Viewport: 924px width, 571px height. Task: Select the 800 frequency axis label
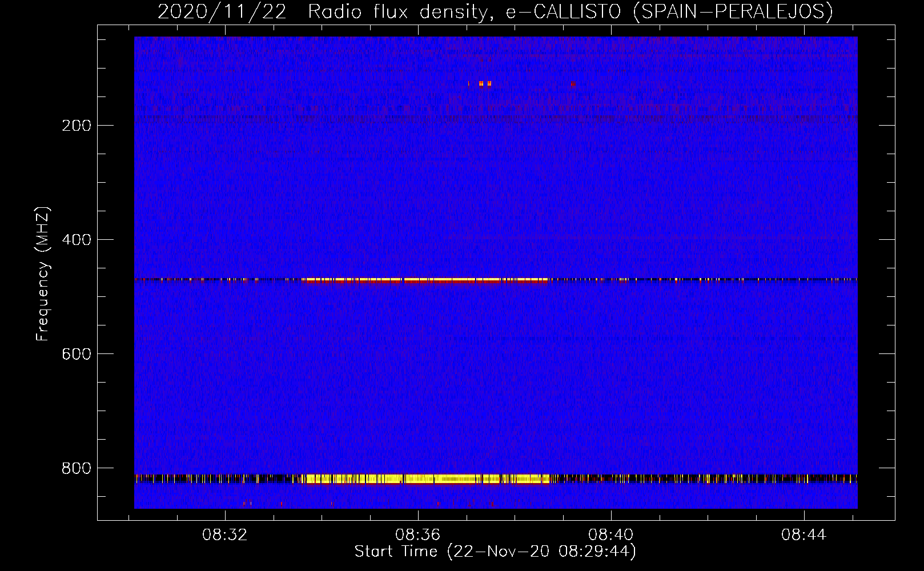tap(77, 468)
